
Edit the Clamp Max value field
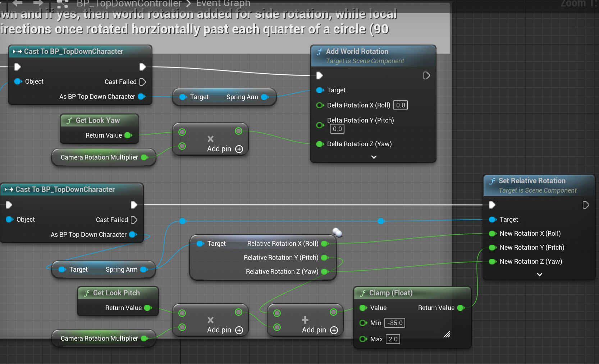coord(393,339)
